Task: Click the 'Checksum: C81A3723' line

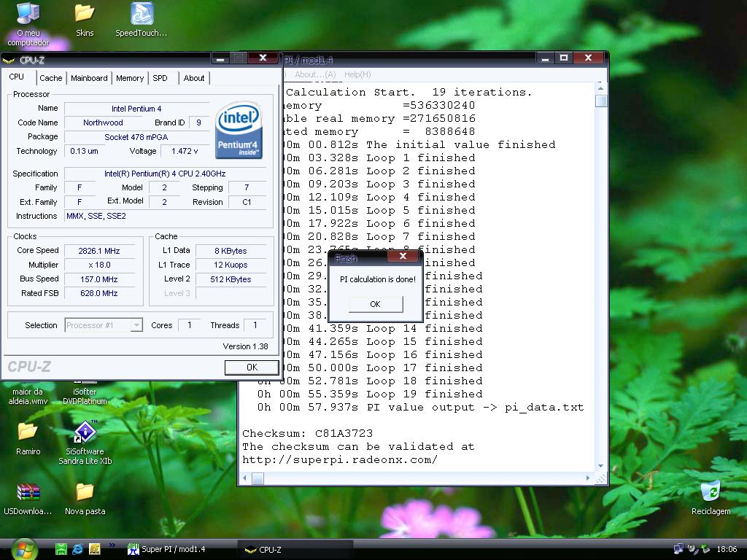Action: [307, 433]
